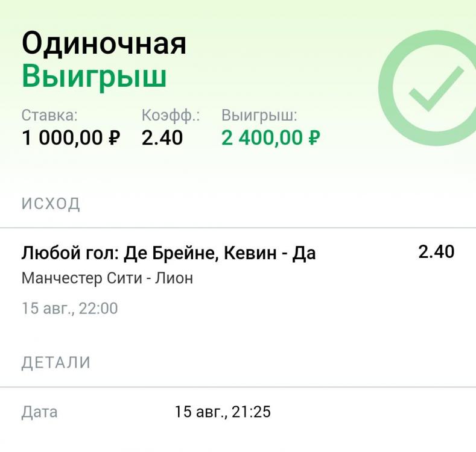Tap the word "Да" in the outcome line
This screenshot has width=476, height=452.
coord(303,254)
